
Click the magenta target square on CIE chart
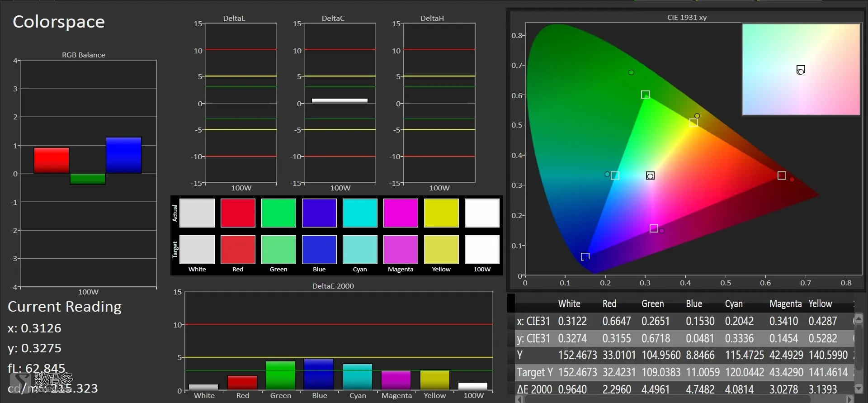click(654, 228)
